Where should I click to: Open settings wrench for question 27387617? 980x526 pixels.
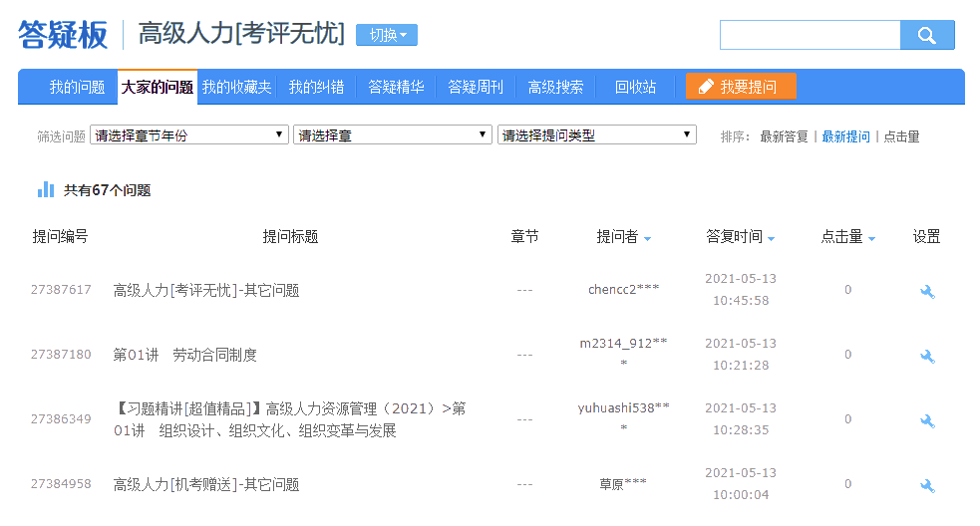tap(927, 291)
